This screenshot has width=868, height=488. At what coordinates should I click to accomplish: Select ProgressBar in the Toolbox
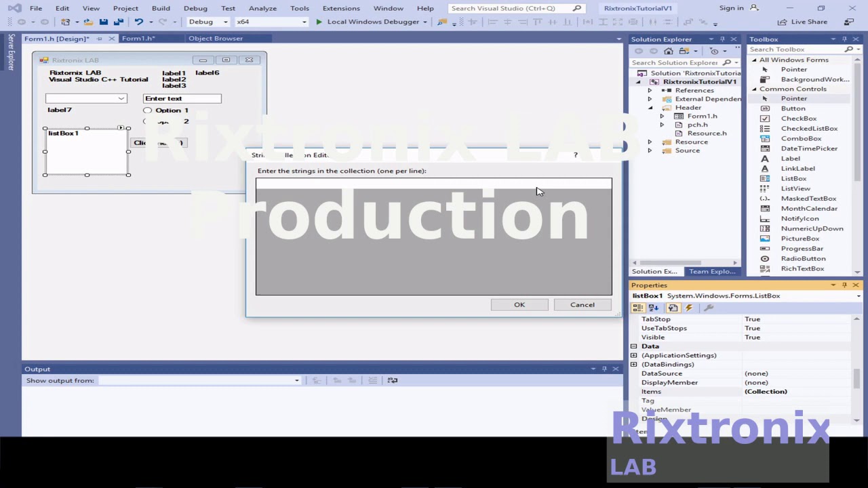[802, 249]
